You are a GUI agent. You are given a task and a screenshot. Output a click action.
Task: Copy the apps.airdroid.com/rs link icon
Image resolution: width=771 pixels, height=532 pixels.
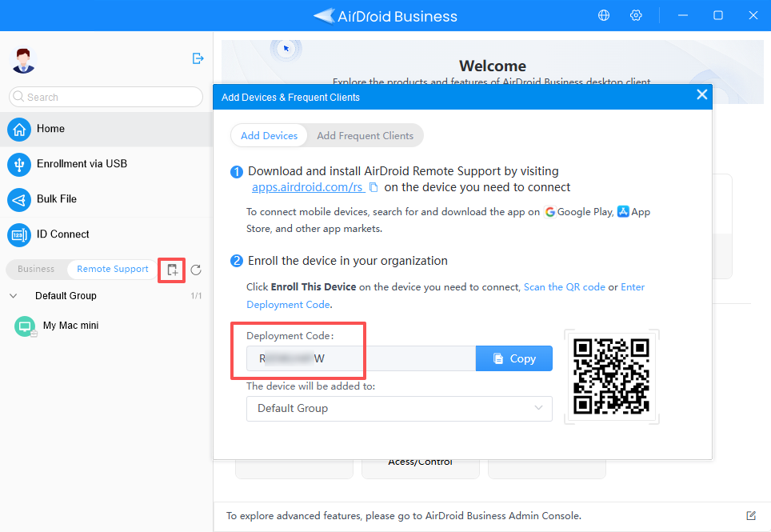[x=374, y=187]
